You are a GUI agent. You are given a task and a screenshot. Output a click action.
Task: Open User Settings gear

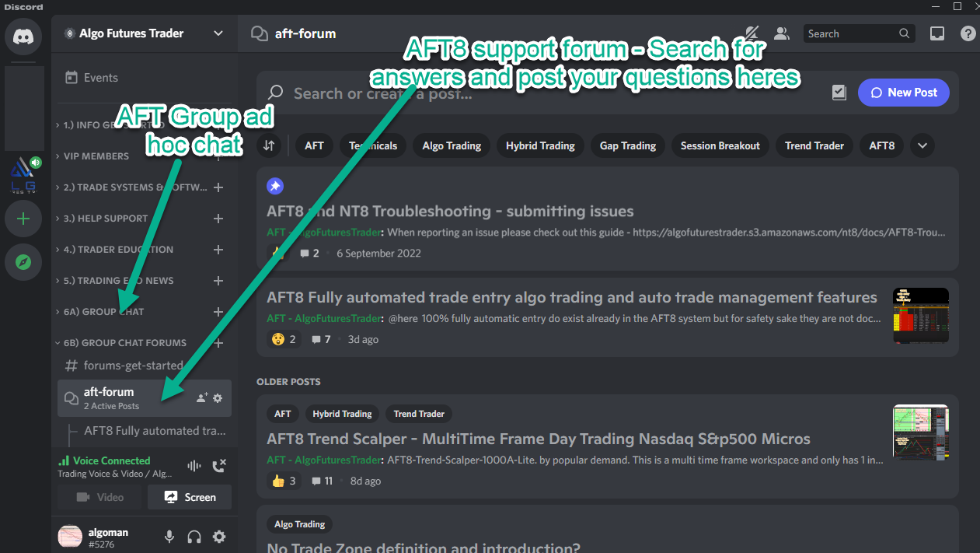click(x=219, y=537)
